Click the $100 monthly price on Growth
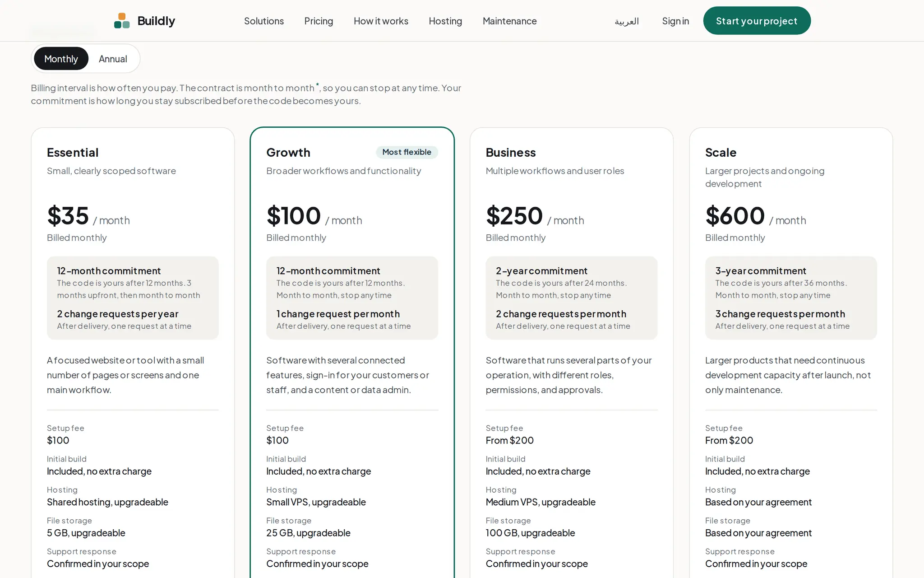This screenshot has width=924, height=578. (x=293, y=216)
